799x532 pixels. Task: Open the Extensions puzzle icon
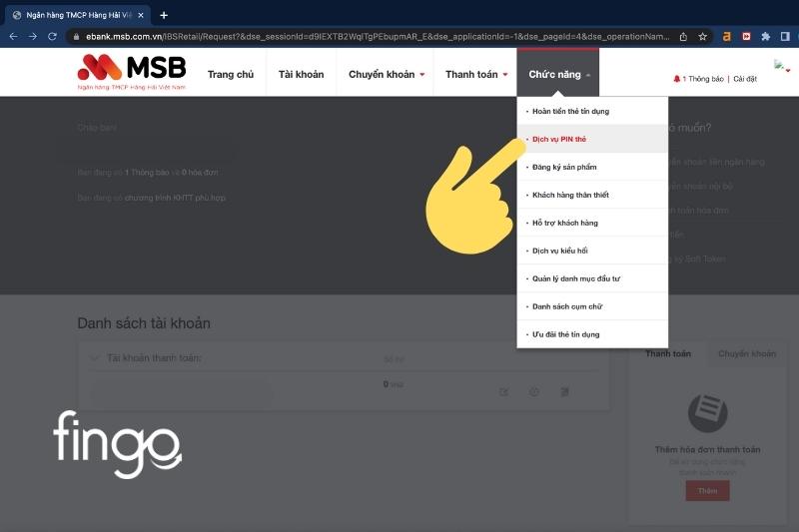pos(765,37)
